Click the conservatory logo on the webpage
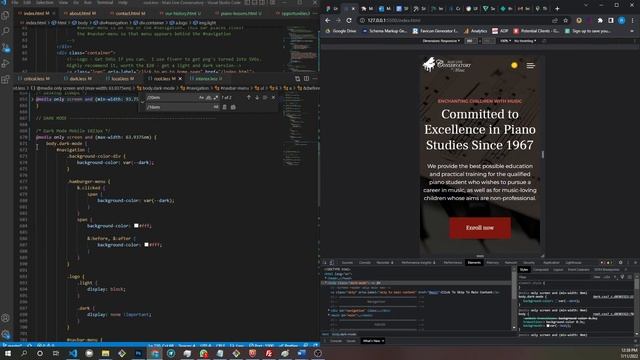This screenshot has width=640, height=360. pos(447,64)
